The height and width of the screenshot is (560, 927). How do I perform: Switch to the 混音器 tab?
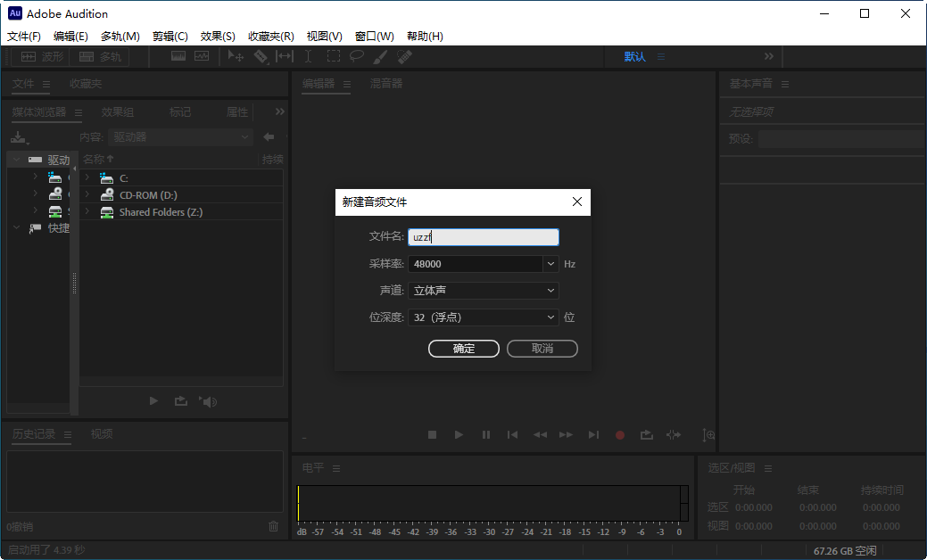pos(385,83)
